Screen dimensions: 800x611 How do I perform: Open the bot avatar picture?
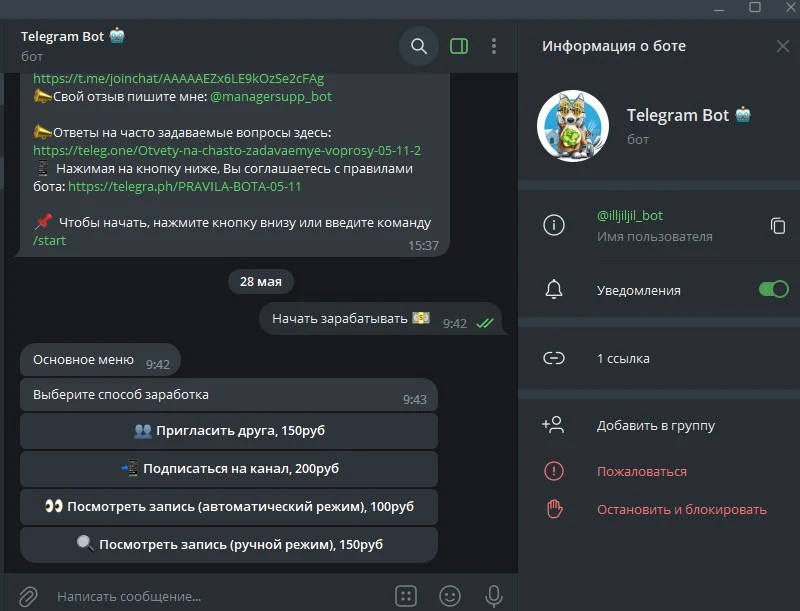tap(572, 126)
